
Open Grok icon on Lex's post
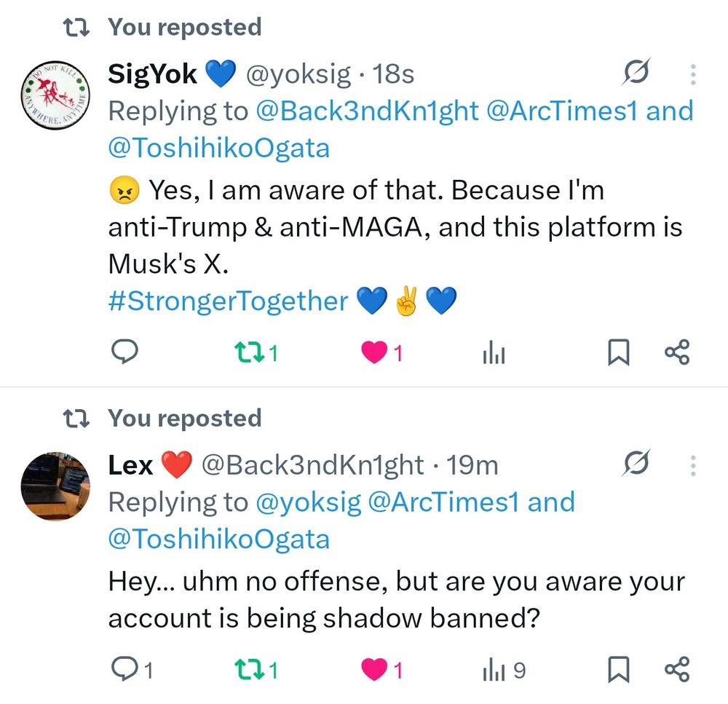(636, 463)
